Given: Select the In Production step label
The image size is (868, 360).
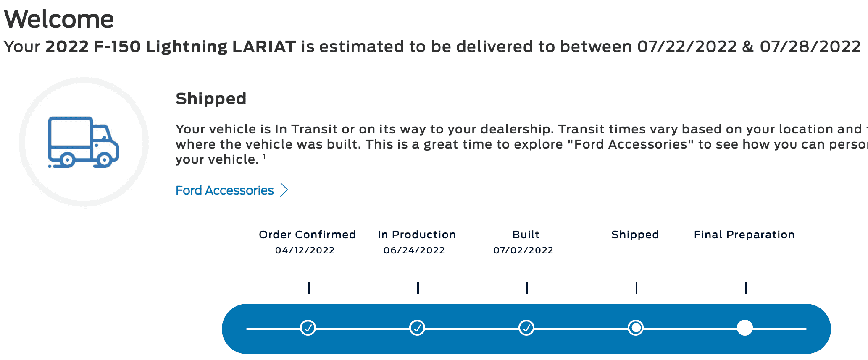Looking at the screenshot, I should tap(417, 235).
